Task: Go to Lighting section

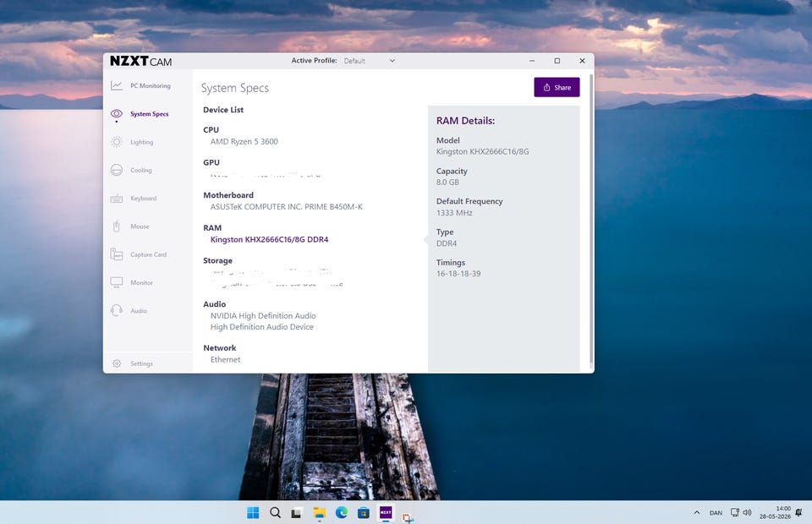Action: (x=142, y=142)
